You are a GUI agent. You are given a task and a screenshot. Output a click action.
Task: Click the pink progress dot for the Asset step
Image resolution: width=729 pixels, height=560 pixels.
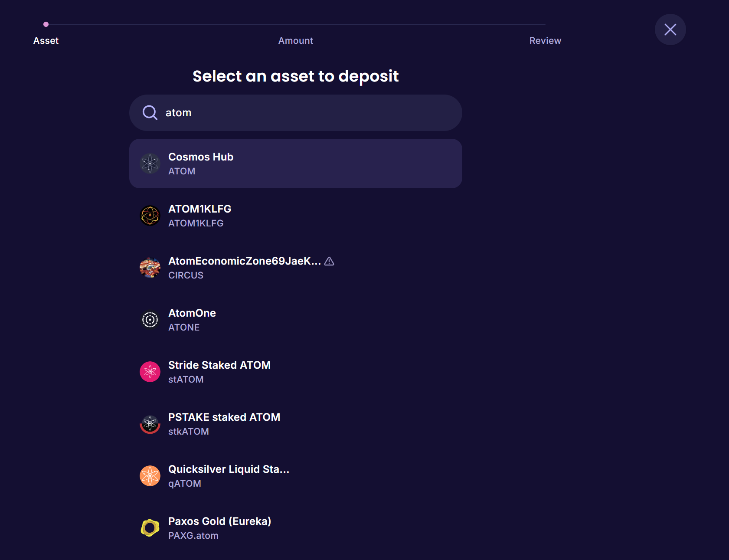pos(46,24)
